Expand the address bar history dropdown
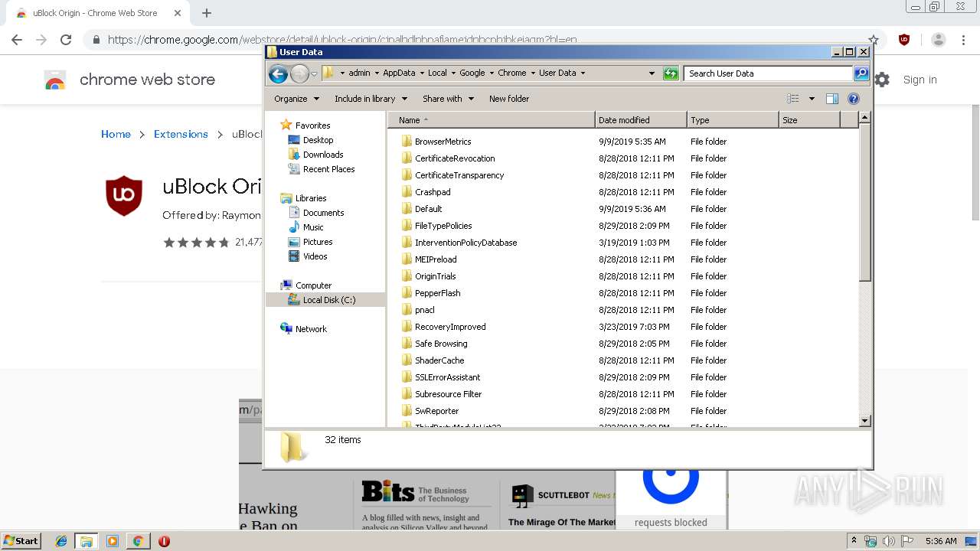 coord(652,73)
